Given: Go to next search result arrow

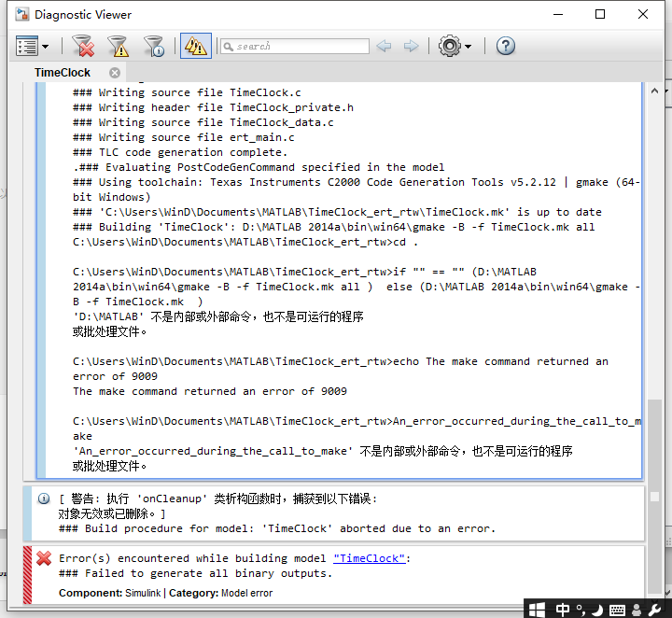Looking at the screenshot, I should pos(411,46).
